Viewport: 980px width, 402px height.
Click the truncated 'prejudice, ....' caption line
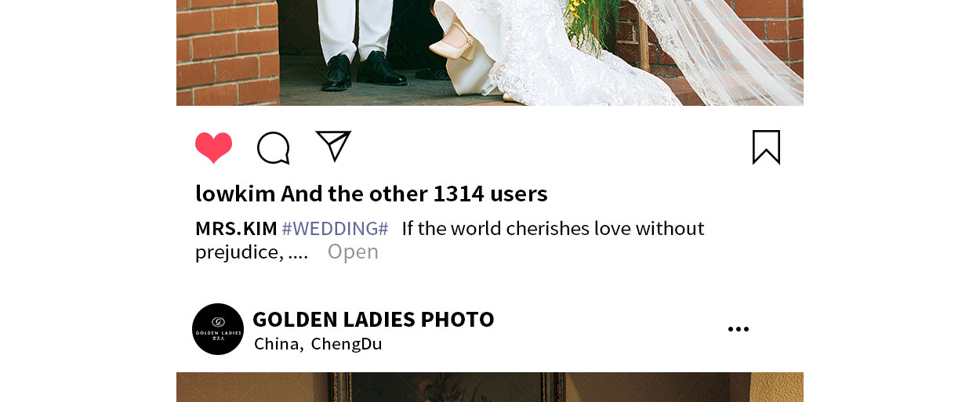click(252, 252)
